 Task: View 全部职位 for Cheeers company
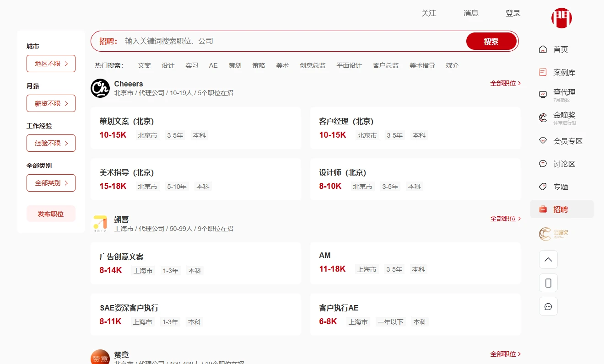click(x=503, y=83)
